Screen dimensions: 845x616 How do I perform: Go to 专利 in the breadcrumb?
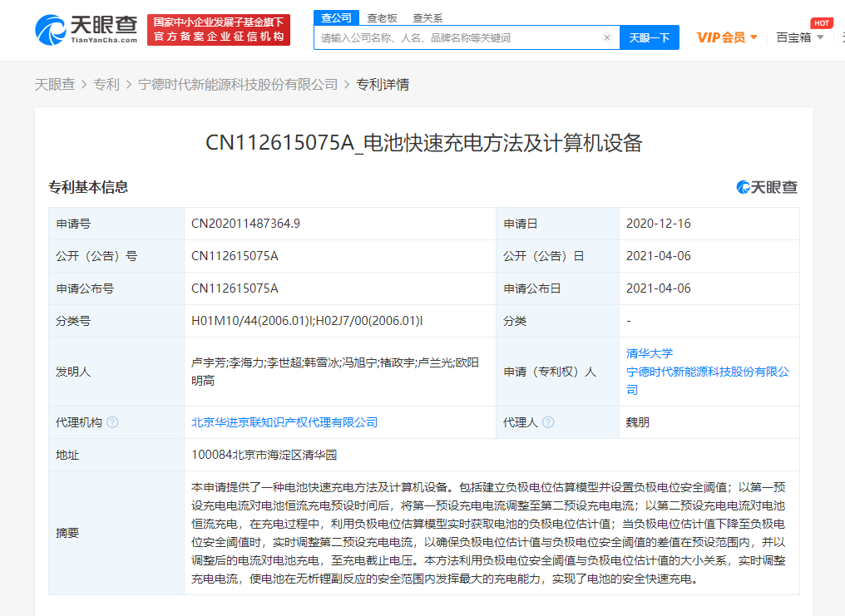pos(106,84)
